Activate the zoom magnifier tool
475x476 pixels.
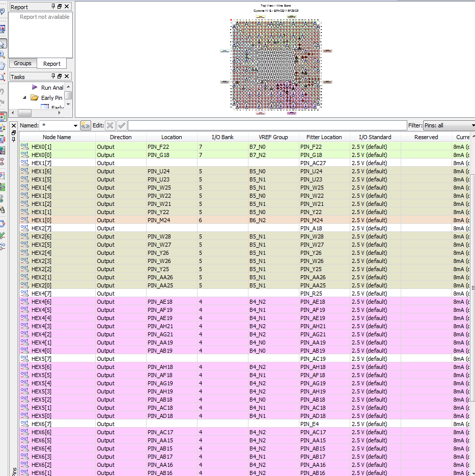tap(3, 55)
